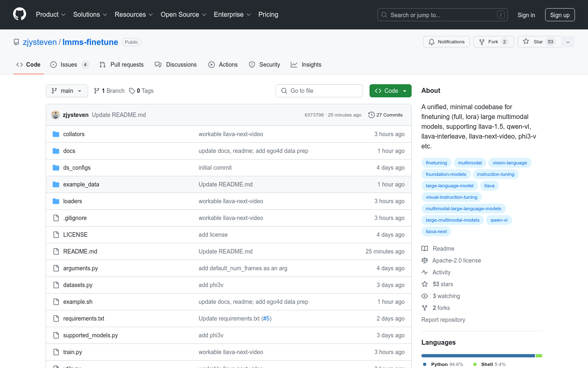This screenshot has height=368, width=588.
Task: Focus the Search or jump to field
Action: coord(443,15)
